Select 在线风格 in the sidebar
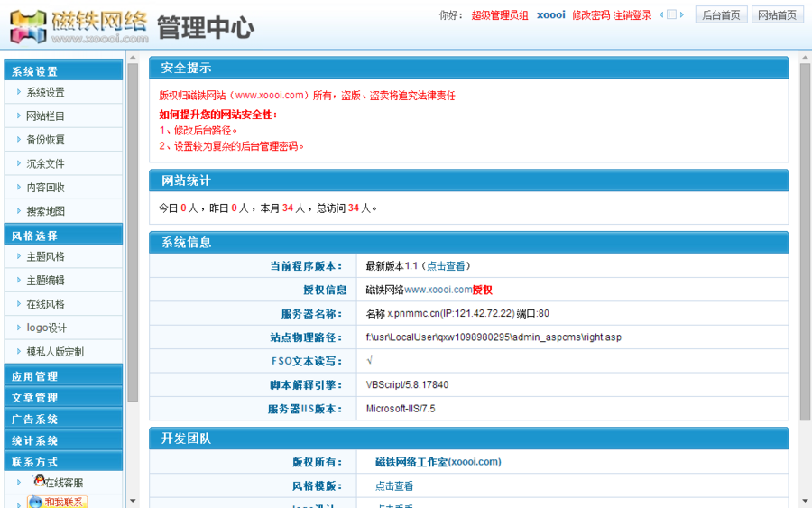This screenshot has width=812, height=508. click(x=46, y=304)
